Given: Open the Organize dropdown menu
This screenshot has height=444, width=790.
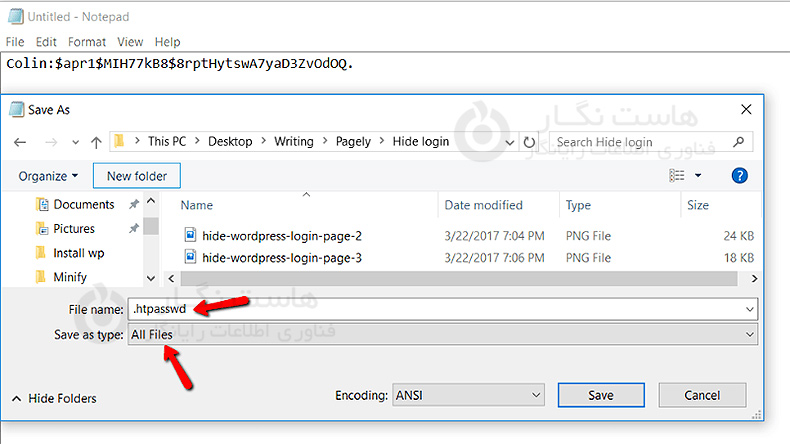Looking at the screenshot, I should click(48, 176).
